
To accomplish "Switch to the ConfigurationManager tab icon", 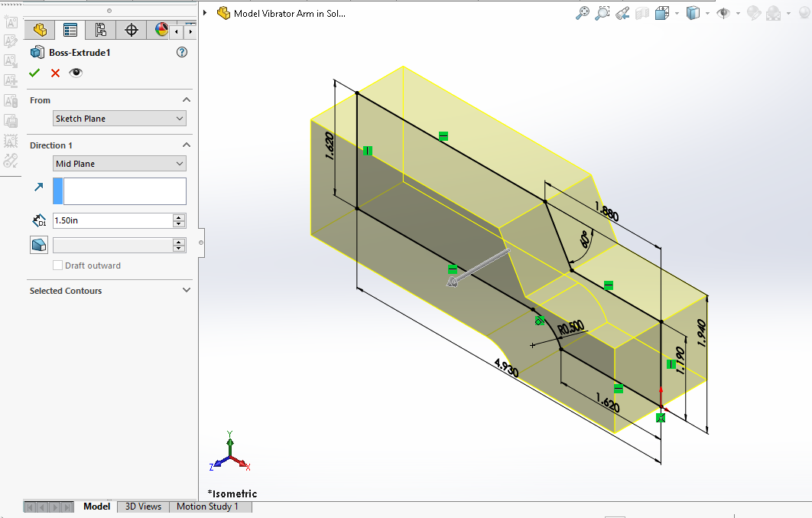I will [x=101, y=30].
